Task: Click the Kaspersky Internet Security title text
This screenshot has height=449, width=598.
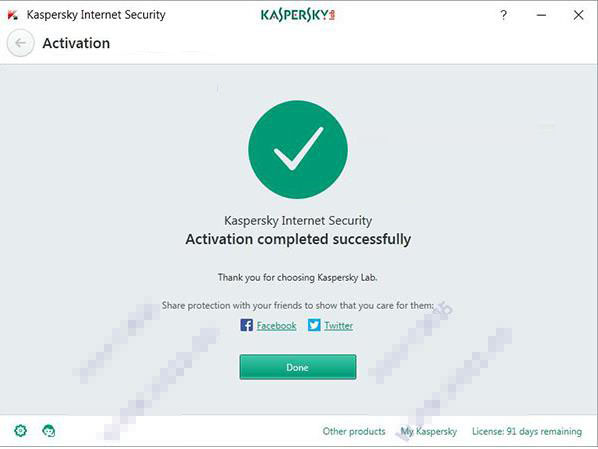Action: click(96, 15)
